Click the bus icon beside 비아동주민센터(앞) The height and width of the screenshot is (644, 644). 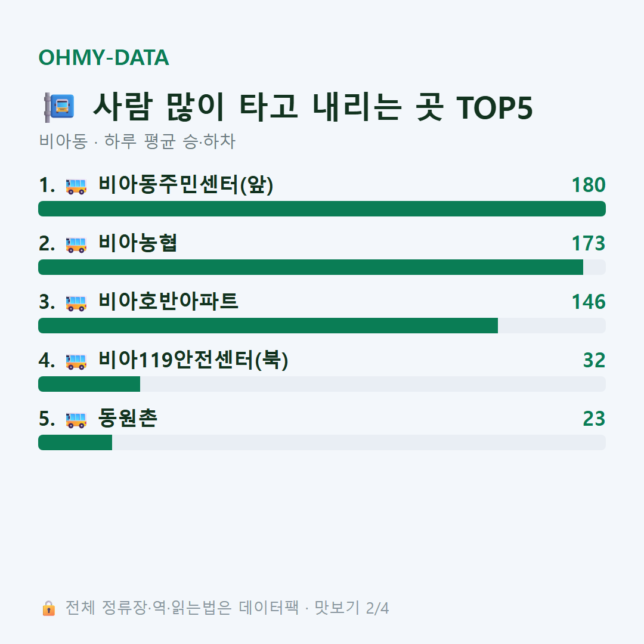[76, 186]
